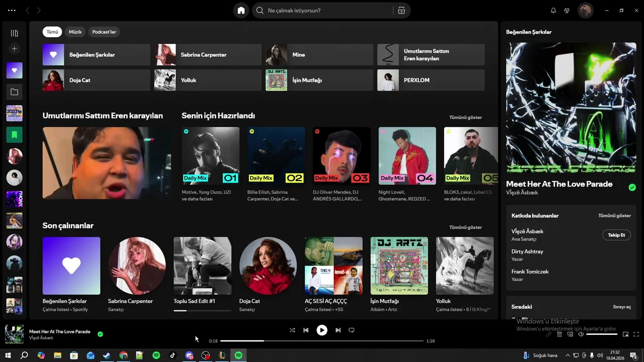Select the Müzik filter chip
Viewport: 644px width, 362px height.
point(75,32)
